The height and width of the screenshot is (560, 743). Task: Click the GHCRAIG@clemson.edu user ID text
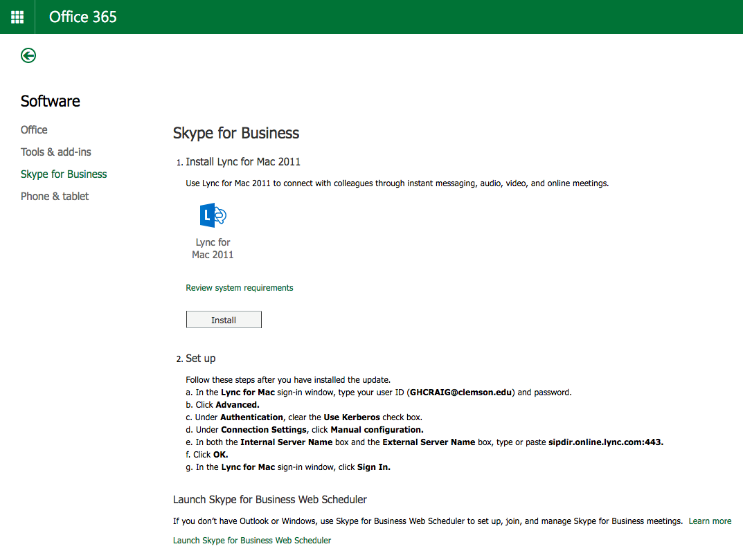pos(460,392)
